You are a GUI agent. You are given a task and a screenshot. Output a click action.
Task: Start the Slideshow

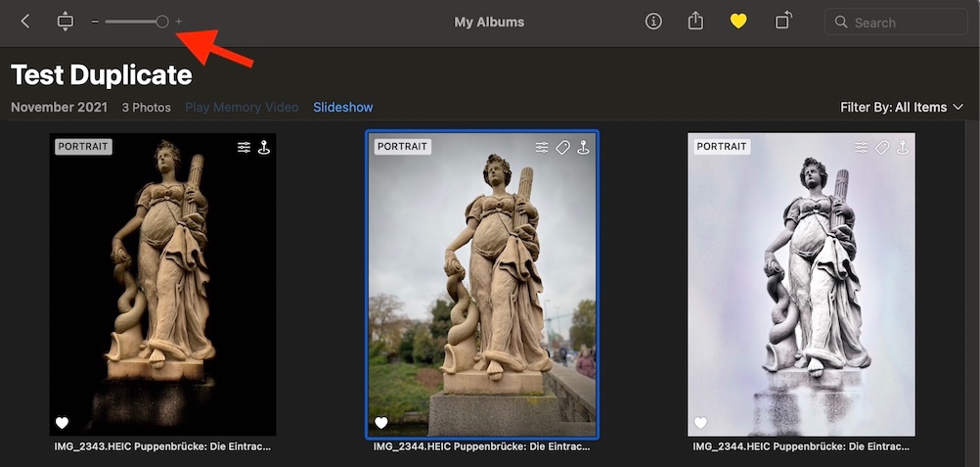click(343, 107)
